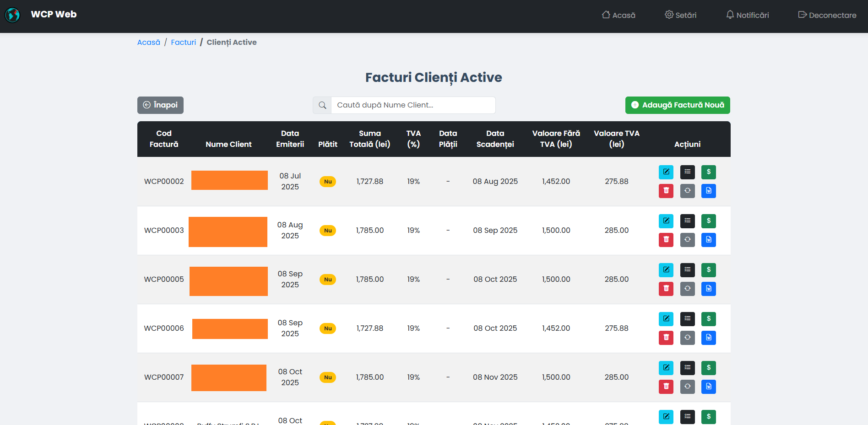This screenshot has width=868, height=425.
Task: Open Setări in the top navigation
Action: [680, 15]
